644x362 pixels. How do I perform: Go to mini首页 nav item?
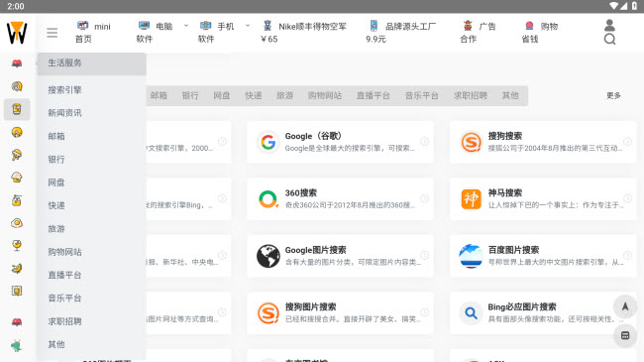pyautogui.click(x=93, y=33)
